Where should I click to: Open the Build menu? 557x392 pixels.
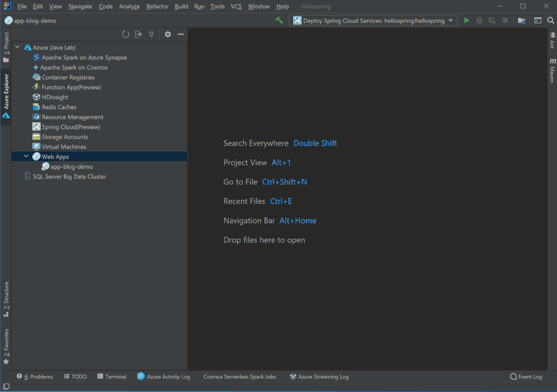pos(181,6)
